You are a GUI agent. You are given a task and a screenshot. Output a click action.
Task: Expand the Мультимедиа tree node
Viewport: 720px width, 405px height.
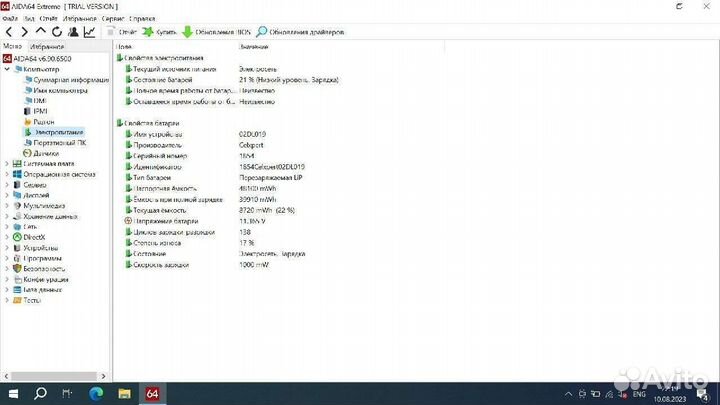point(7,206)
